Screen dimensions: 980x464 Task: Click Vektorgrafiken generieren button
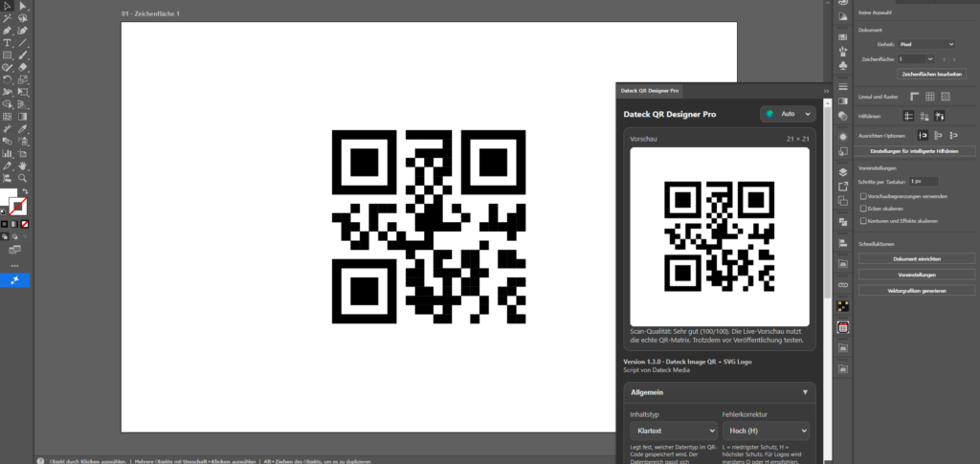[917, 291]
